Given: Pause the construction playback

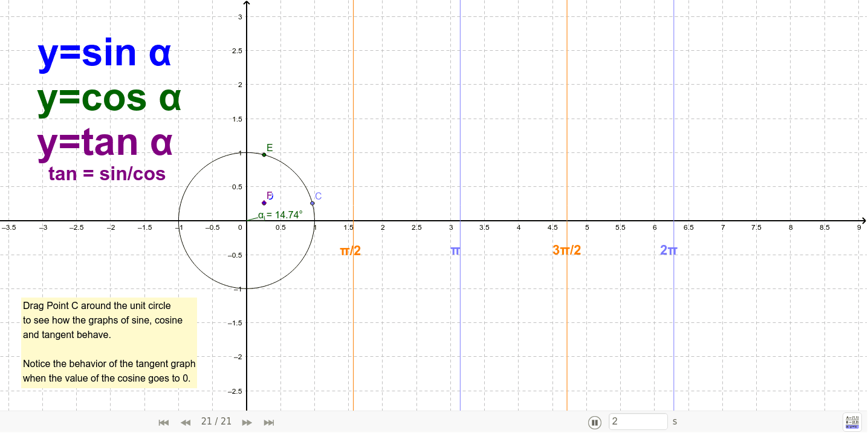Looking at the screenshot, I should pos(595,422).
